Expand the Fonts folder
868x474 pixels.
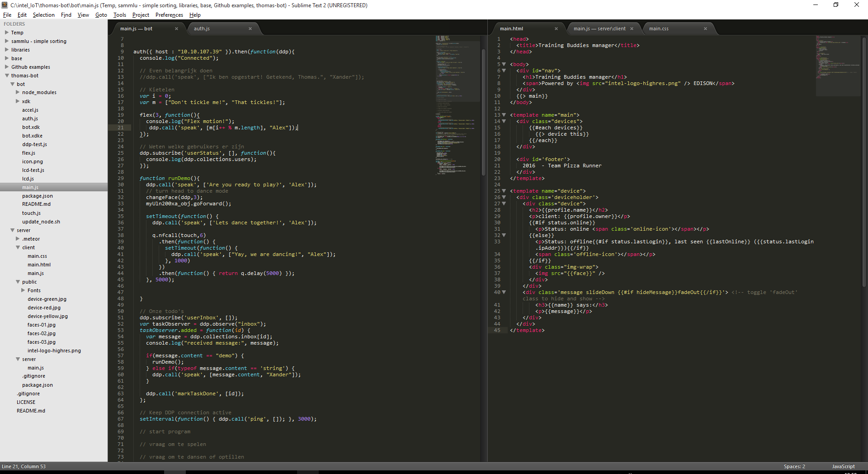pyautogui.click(x=23, y=290)
